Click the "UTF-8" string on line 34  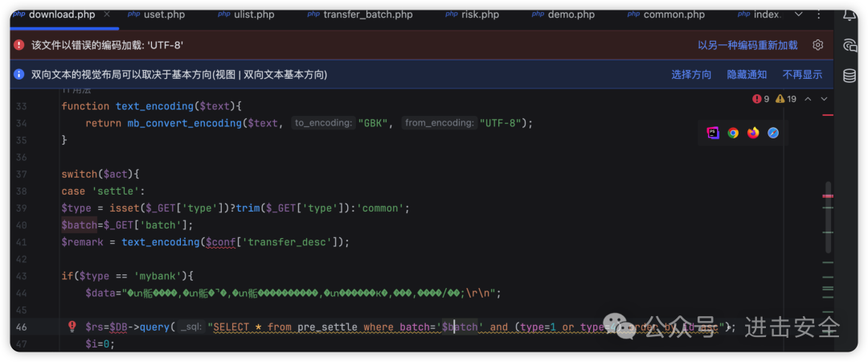pos(500,123)
